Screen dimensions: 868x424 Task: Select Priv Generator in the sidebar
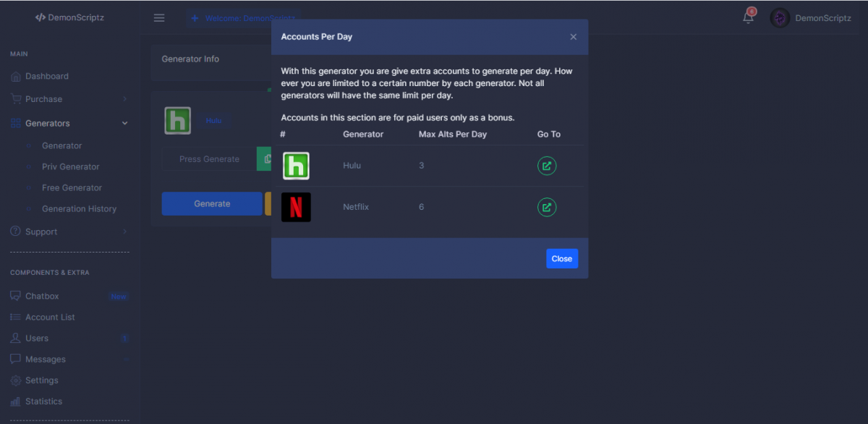click(x=70, y=167)
